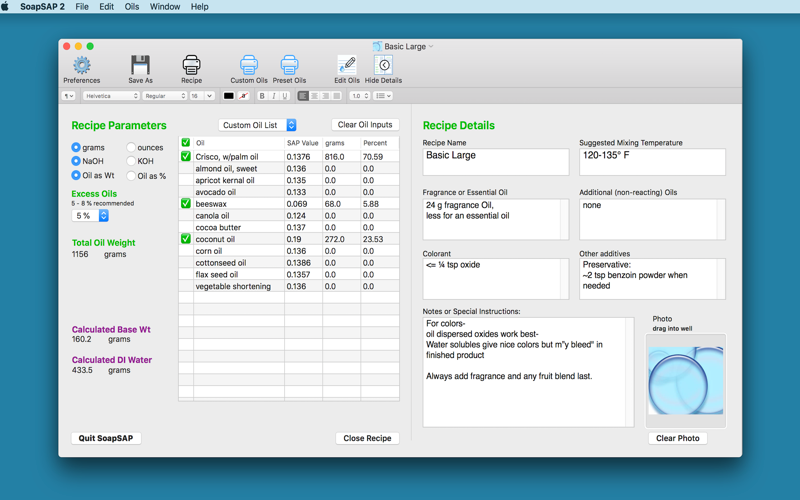Open the Excess Oils 5% selector
The image size is (800, 500).
(90, 216)
